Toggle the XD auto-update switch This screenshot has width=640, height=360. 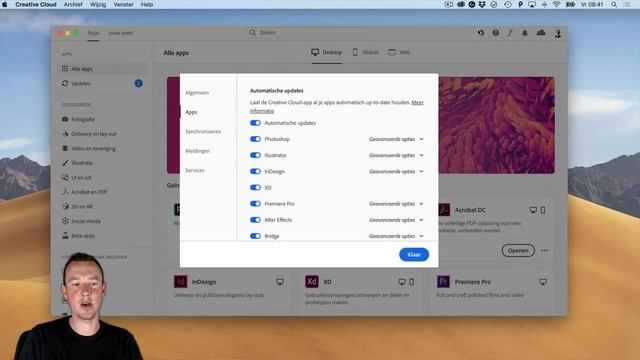point(255,187)
